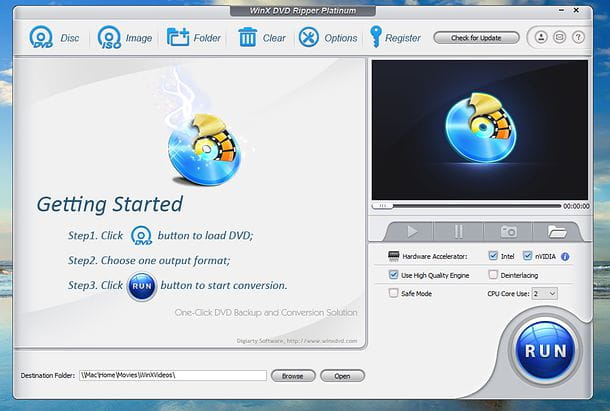Image resolution: width=610 pixels, height=411 pixels.
Task: Load a DVD with the Disc button
Action: pyautogui.click(x=54, y=37)
